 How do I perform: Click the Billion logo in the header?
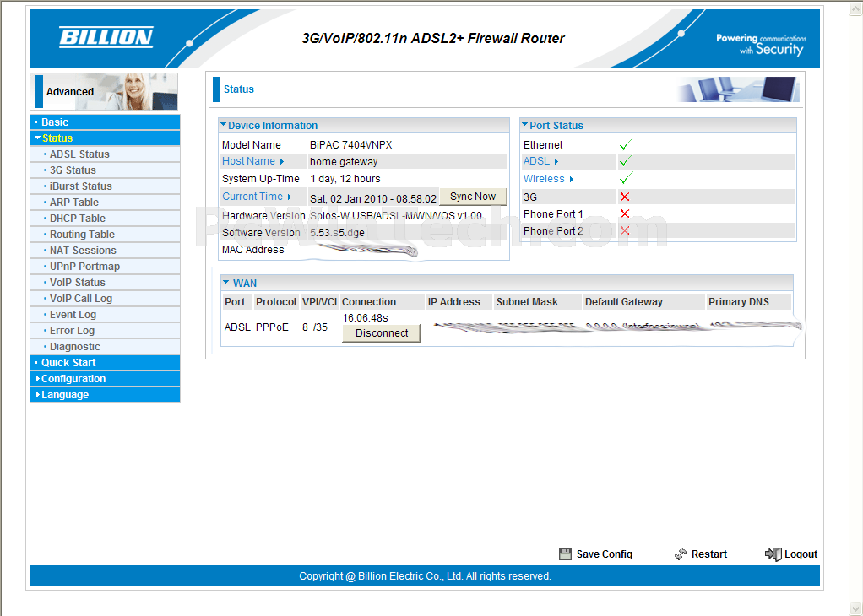click(x=106, y=37)
